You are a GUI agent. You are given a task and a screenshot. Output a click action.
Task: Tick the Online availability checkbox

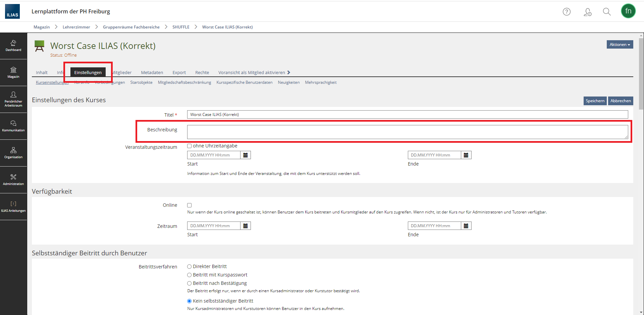point(190,205)
